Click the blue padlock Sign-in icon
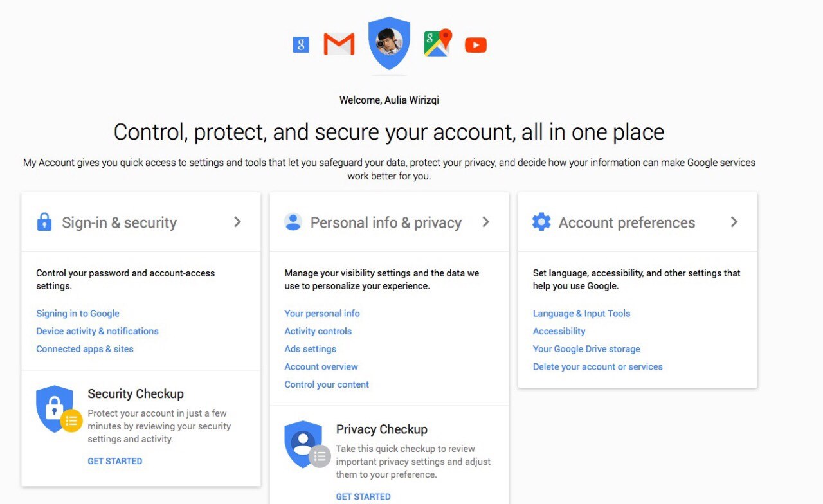The image size is (823, 504). pos(44,222)
